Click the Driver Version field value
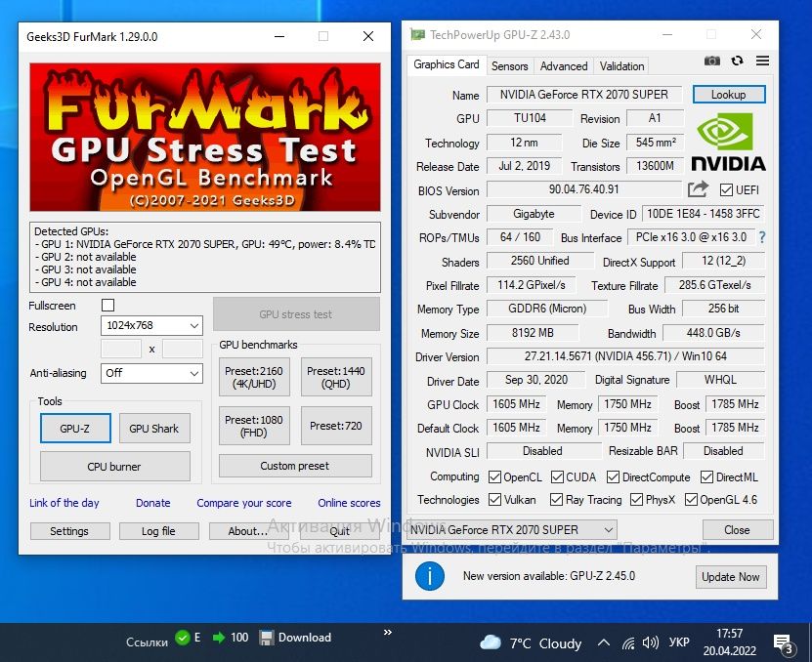The image size is (812, 662). (x=625, y=356)
